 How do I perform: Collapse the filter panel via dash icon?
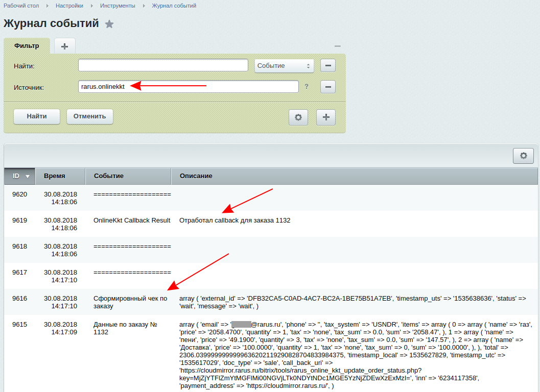(x=337, y=46)
